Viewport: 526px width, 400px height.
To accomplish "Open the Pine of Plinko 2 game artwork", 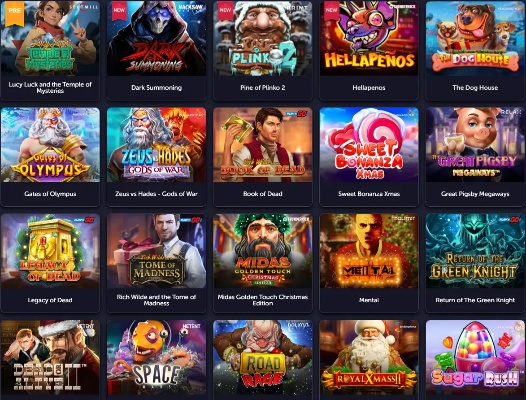I will pyautogui.click(x=263, y=38).
